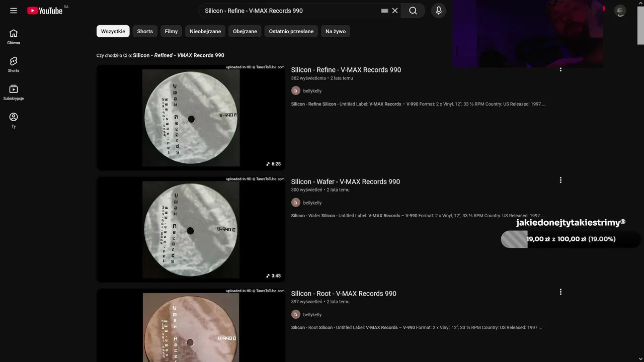Open Shorts in the sidebar
The height and width of the screenshot is (362, 644).
tap(14, 64)
